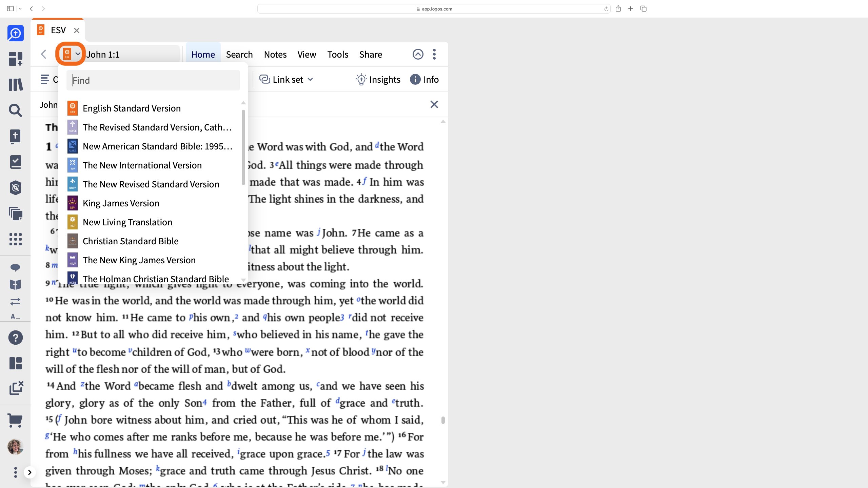Click the Bible text scroll-up arrow
This screenshot has width=868, height=488.
coord(443,121)
